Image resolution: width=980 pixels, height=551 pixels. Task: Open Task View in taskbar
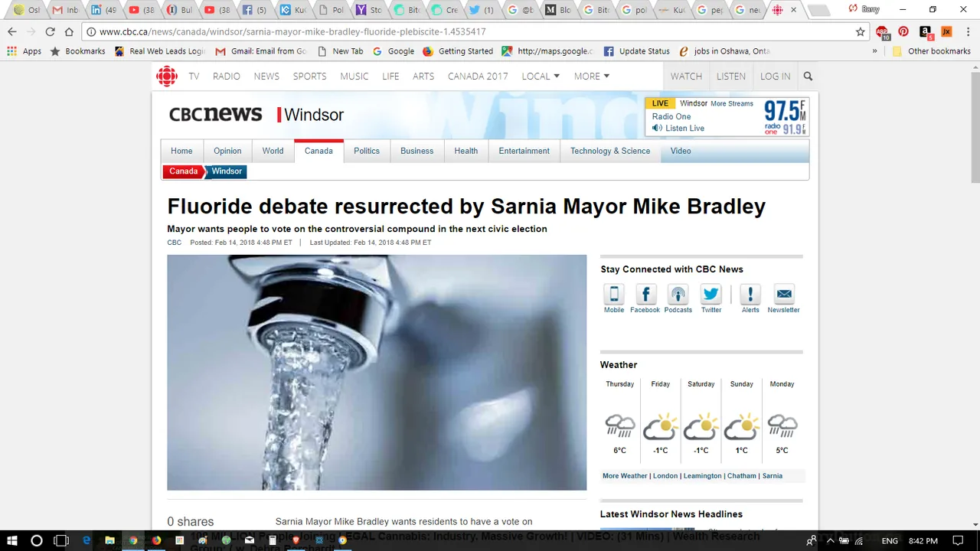[60, 540]
